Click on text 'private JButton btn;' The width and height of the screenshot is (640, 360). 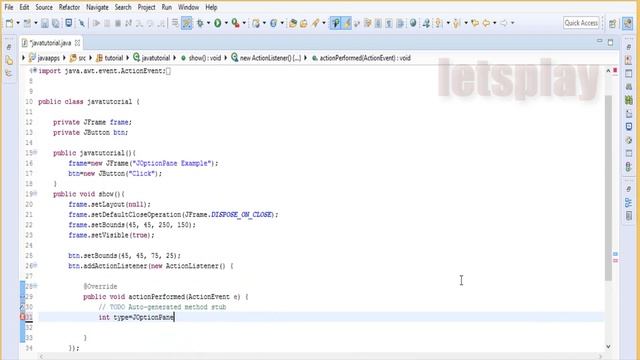[90, 132]
